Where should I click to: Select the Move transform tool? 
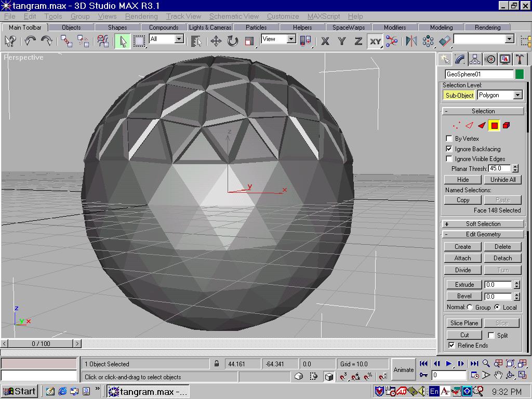pos(216,41)
